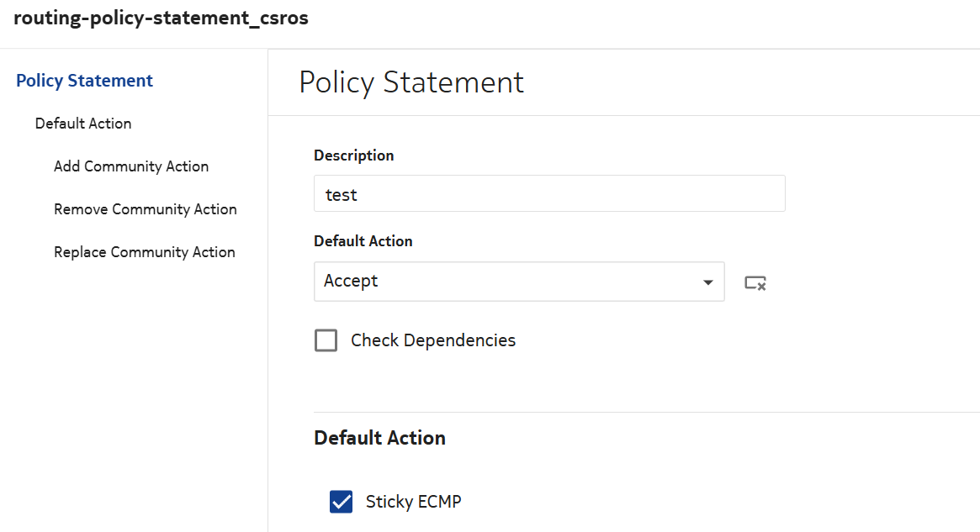Go to Default Action in sidebar navigation
Image resolution: width=980 pixels, height=532 pixels.
pyautogui.click(x=83, y=124)
